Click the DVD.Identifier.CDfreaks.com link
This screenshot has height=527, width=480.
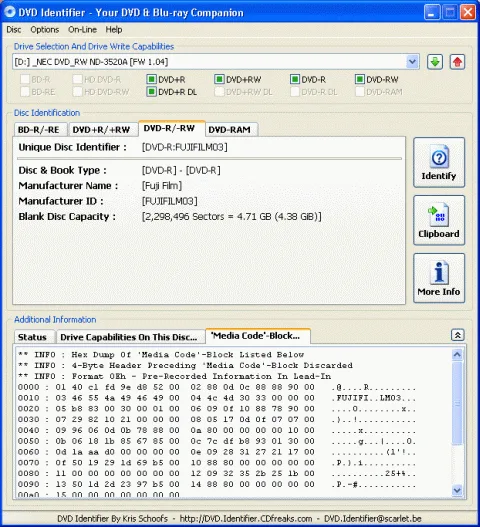[x=246, y=519]
